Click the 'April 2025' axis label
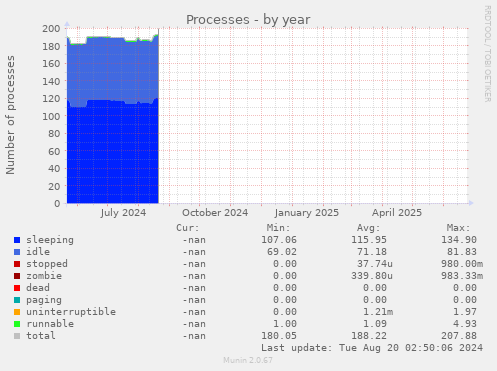The height and width of the screenshot is (371, 497). pos(397,213)
